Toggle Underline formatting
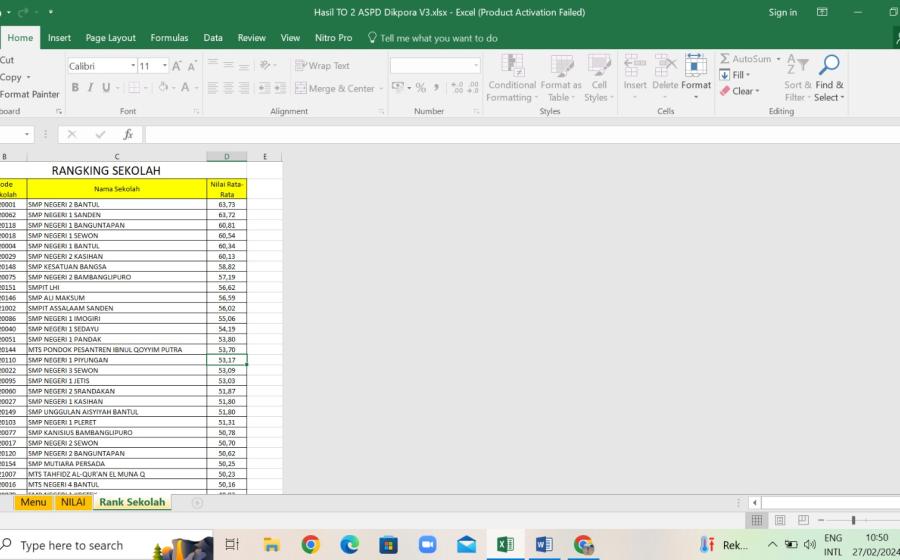 (x=106, y=87)
